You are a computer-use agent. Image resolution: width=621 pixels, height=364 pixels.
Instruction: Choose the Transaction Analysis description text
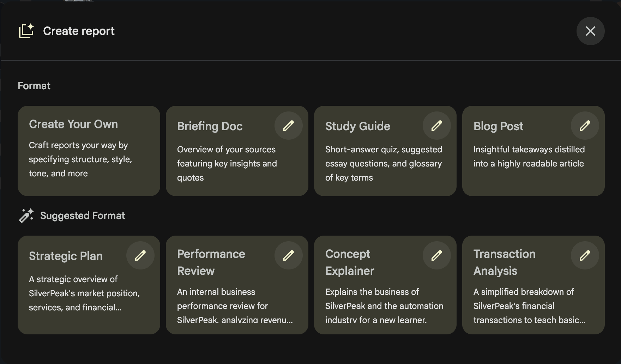(529, 306)
